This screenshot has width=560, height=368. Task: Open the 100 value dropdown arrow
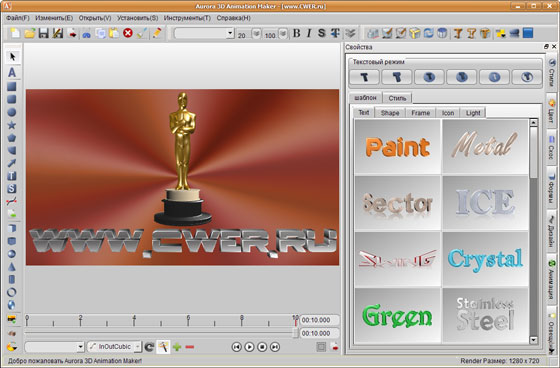coord(283,34)
